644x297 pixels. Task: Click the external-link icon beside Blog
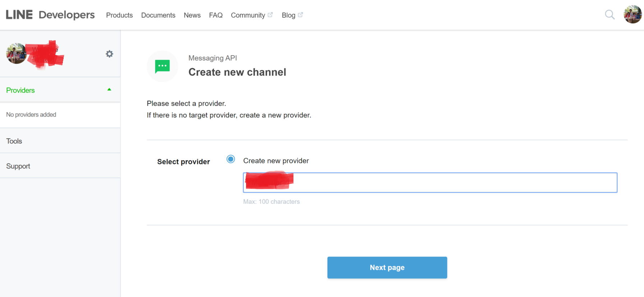pyautogui.click(x=300, y=15)
